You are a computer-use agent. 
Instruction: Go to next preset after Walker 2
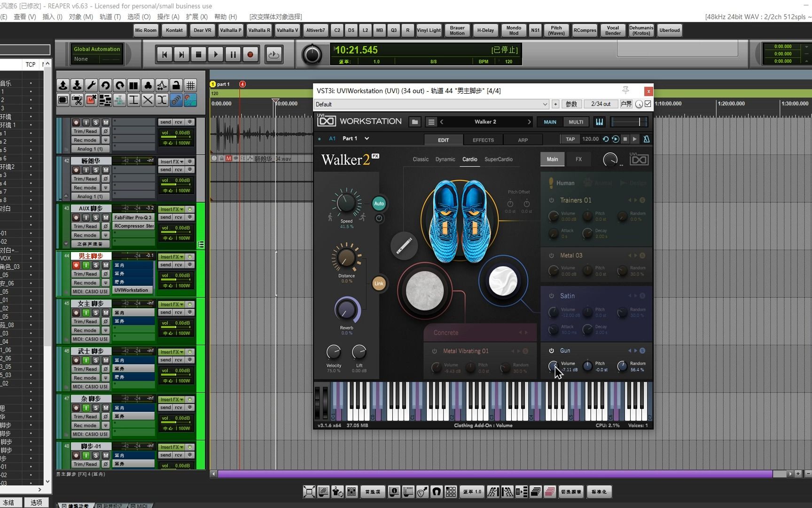click(529, 122)
